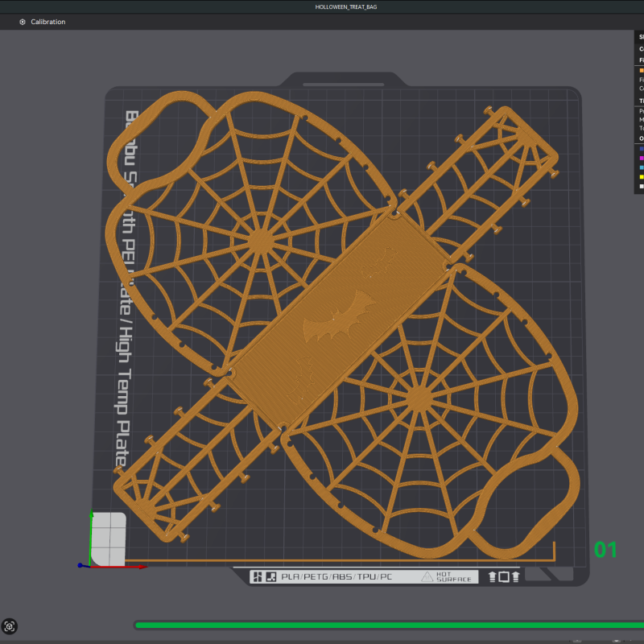The height and width of the screenshot is (644, 644).
Task: Expand the section starting with 'O' in sidebar
Action: pos(640,138)
